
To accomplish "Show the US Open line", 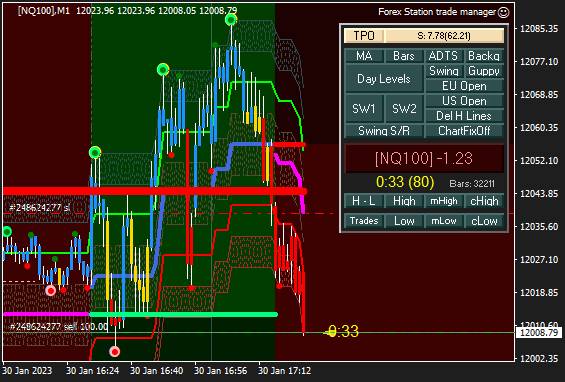I will tap(464, 101).
